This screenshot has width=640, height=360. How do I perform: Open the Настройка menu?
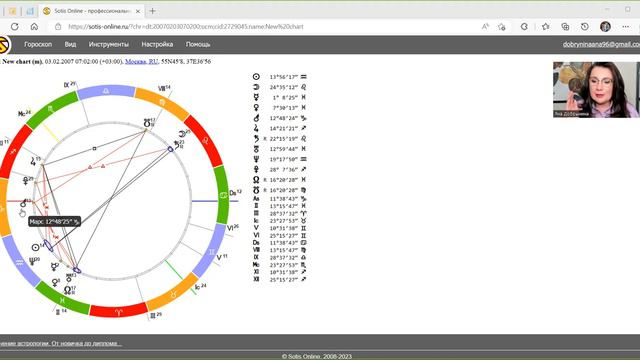point(157,44)
